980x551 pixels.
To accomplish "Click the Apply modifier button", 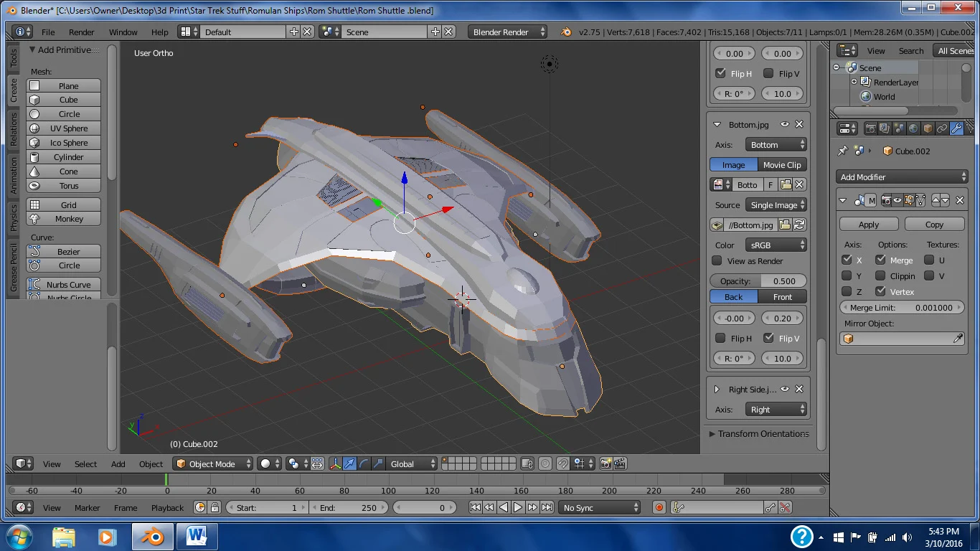I will click(x=869, y=225).
